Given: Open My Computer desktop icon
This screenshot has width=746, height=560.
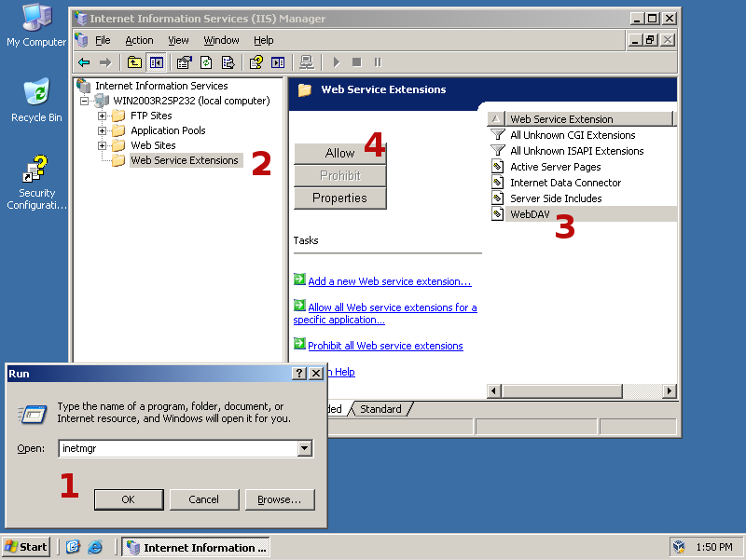Looking at the screenshot, I should tap(36, 26).
